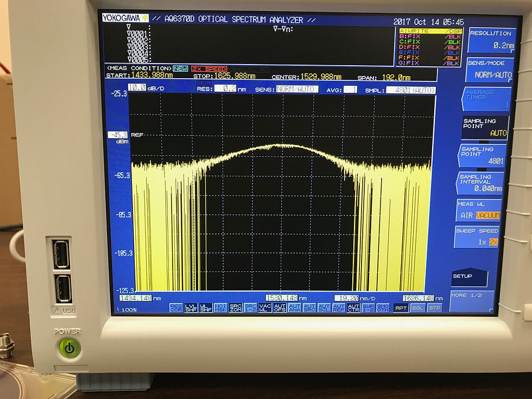Toggle the VAC WL vacuum wavelength icon
This screenshot has width=532, height=399.
pyautogui.click(x=265, y=308)
